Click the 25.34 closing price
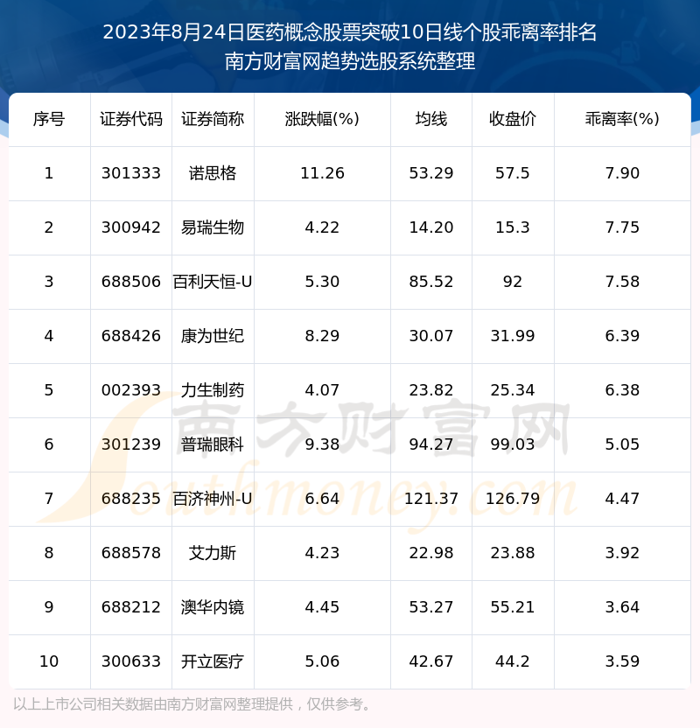The height and width of the screenshot is (728, 700). pos(513,390)
